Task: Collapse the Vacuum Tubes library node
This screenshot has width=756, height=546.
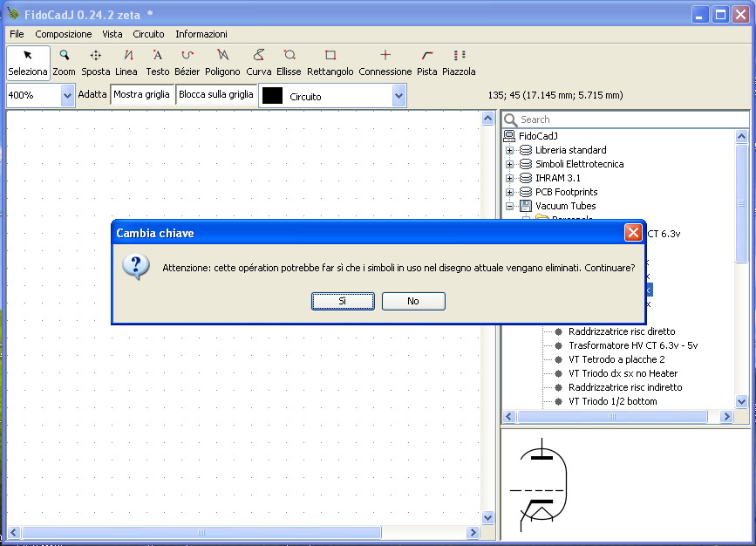Action: click(x=510, y=206)
